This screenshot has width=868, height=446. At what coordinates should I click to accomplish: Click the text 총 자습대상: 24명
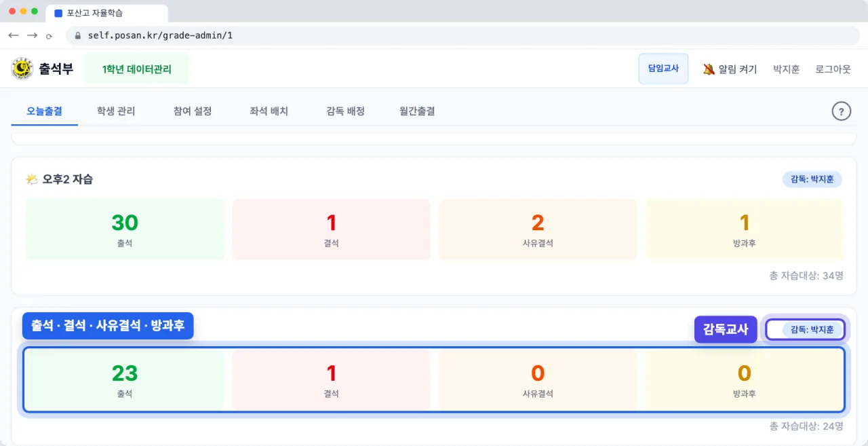(806, 426)
